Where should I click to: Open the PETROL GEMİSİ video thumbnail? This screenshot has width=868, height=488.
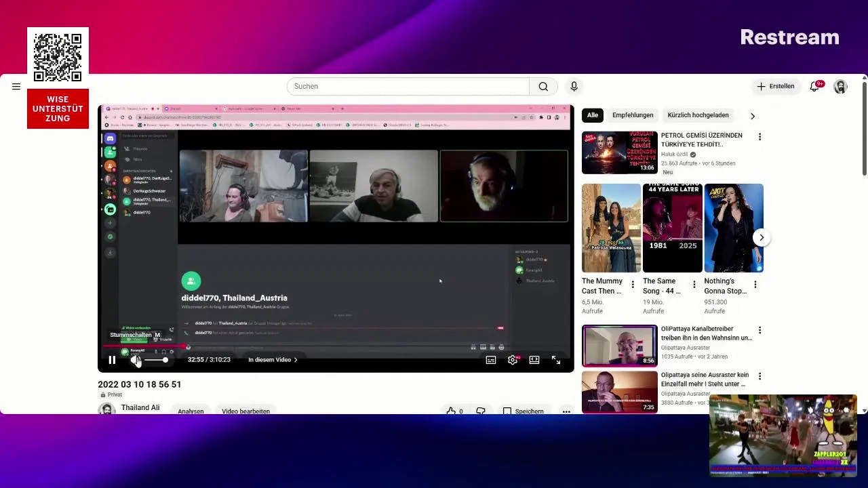pos(620,152)
